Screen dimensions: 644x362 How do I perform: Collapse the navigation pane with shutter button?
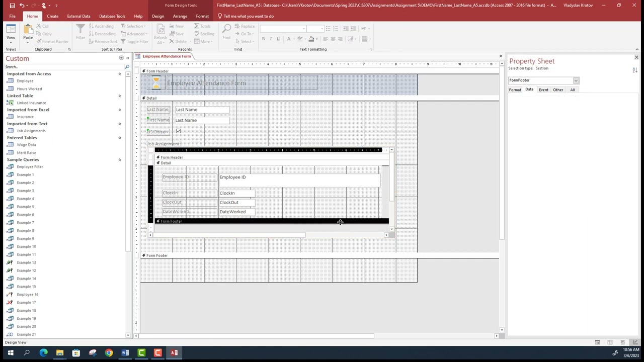pos(127,58)
